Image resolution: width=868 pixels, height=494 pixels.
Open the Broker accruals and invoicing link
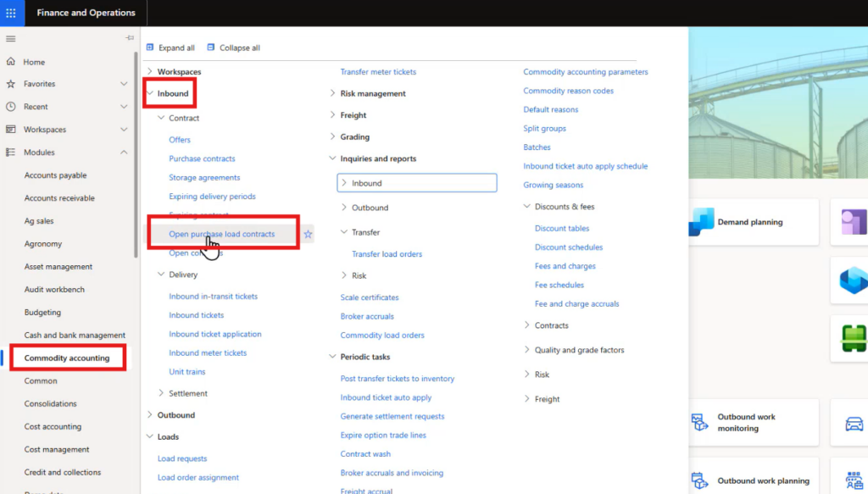(392, 473)
